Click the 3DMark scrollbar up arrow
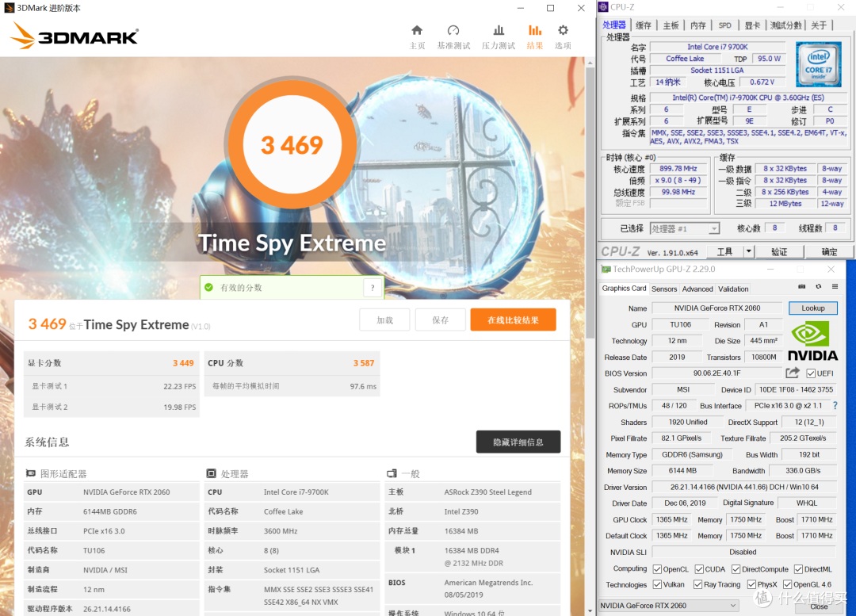Image resolution: width=856 pixels, height=616 pixels. pos(590,63)
